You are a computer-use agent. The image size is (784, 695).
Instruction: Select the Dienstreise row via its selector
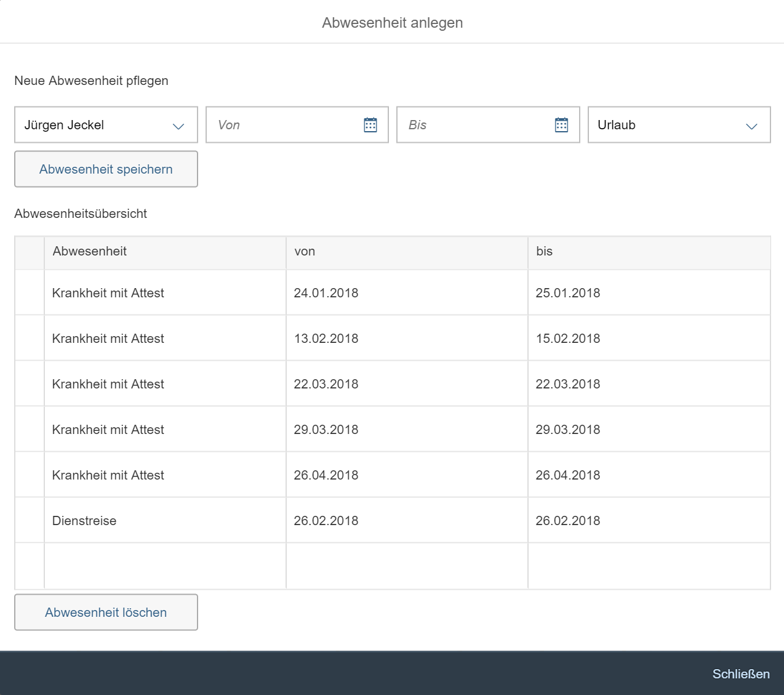(x=30, y=521)
